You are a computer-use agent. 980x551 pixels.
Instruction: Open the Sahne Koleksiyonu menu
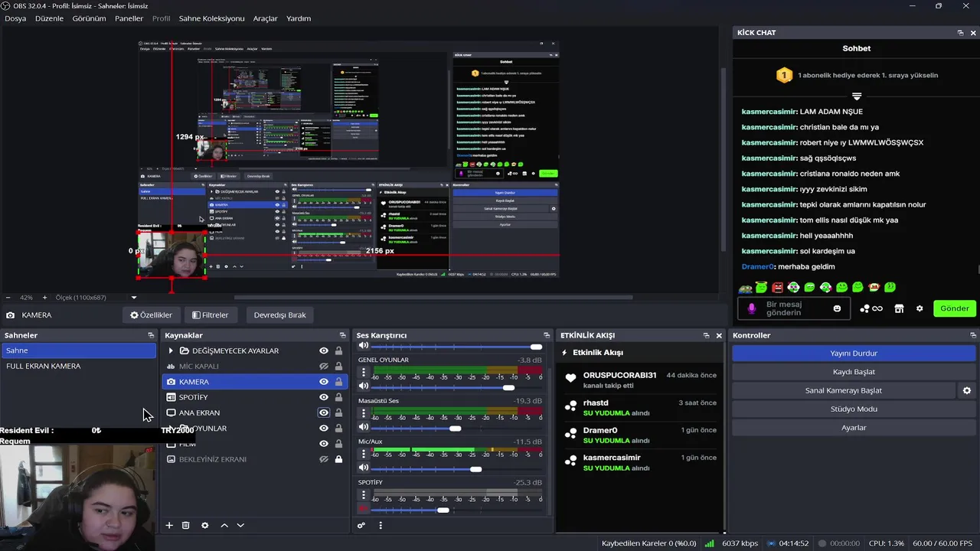(x=211, y=18)
